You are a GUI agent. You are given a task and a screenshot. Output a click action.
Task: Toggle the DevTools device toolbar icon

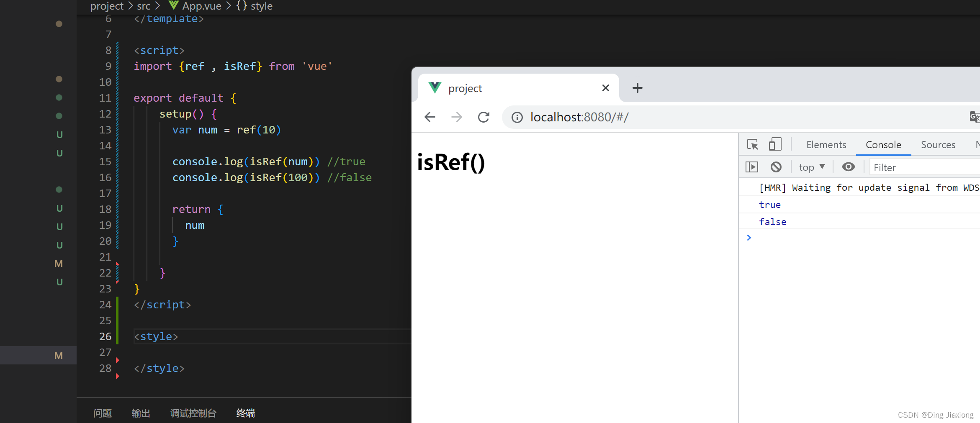pos(775,144)
